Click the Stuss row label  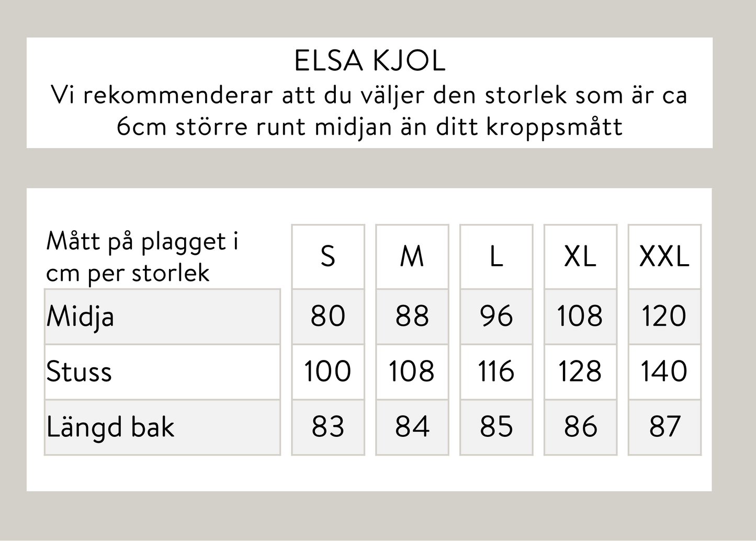tap(79, 372)
